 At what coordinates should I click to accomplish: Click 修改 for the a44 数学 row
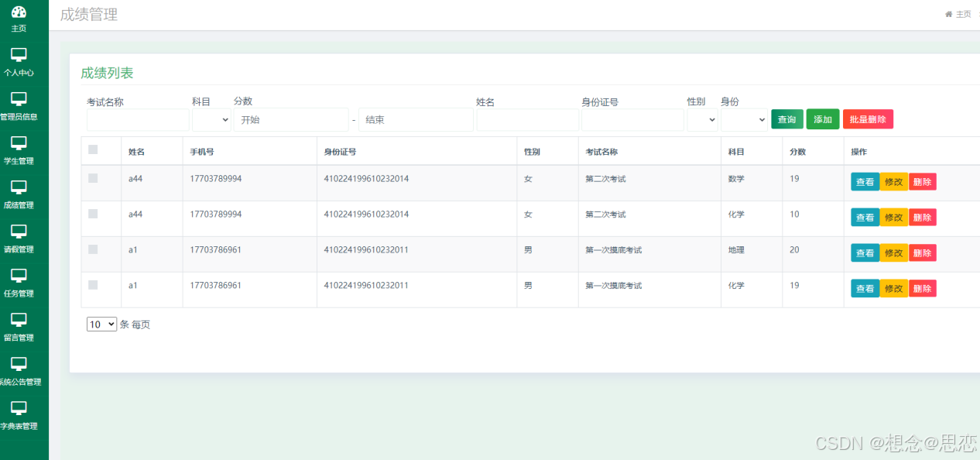(x=894, y=182)
